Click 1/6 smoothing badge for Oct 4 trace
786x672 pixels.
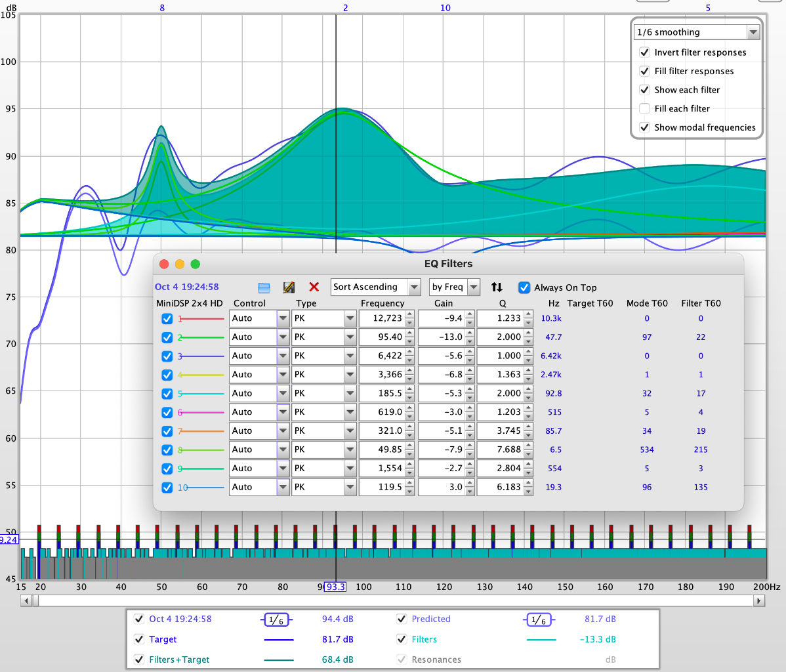click(276, 620)
